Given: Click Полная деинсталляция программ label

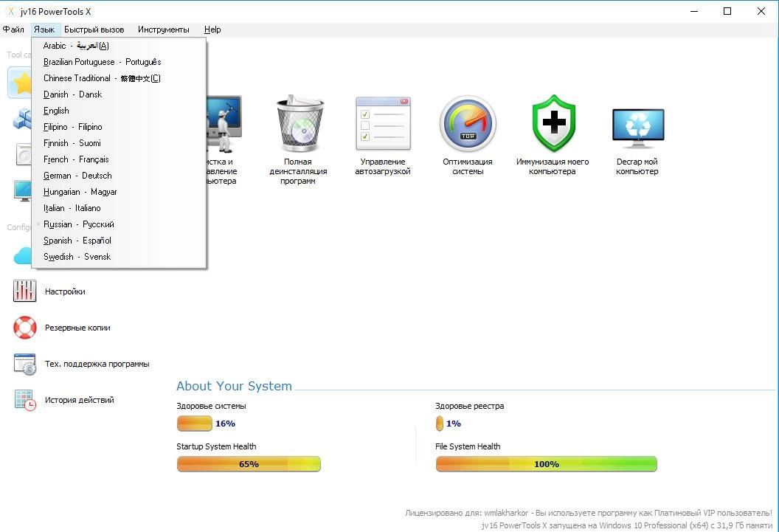Looking at the screenshot, I should 298,171.
